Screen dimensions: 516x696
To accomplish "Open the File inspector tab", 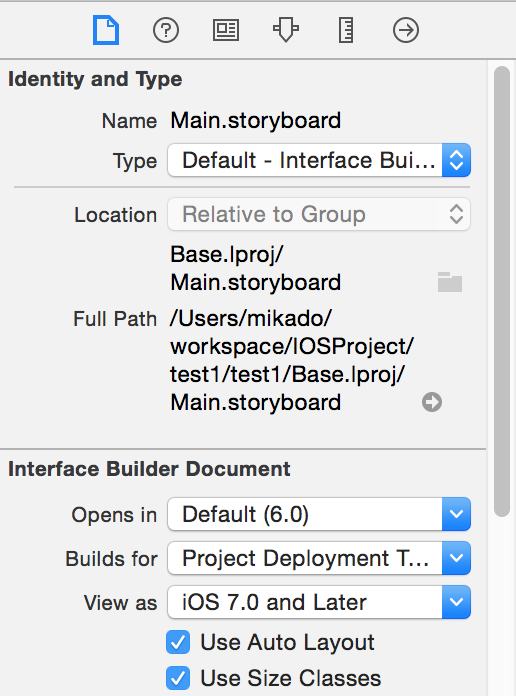I will coord(106,30).
